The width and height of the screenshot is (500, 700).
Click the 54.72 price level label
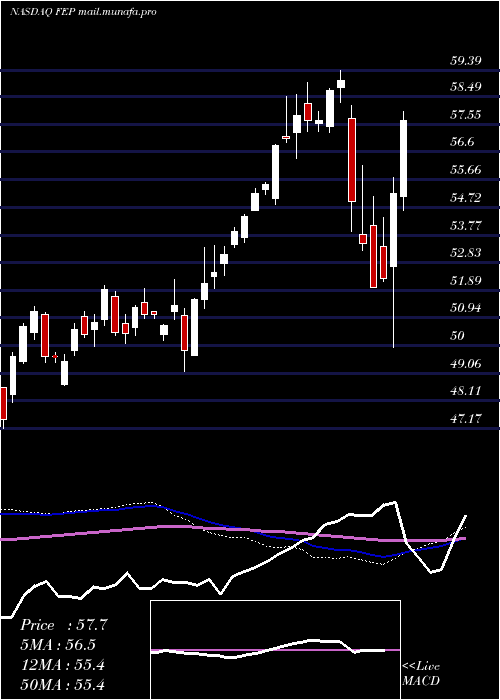pos(465,198)
